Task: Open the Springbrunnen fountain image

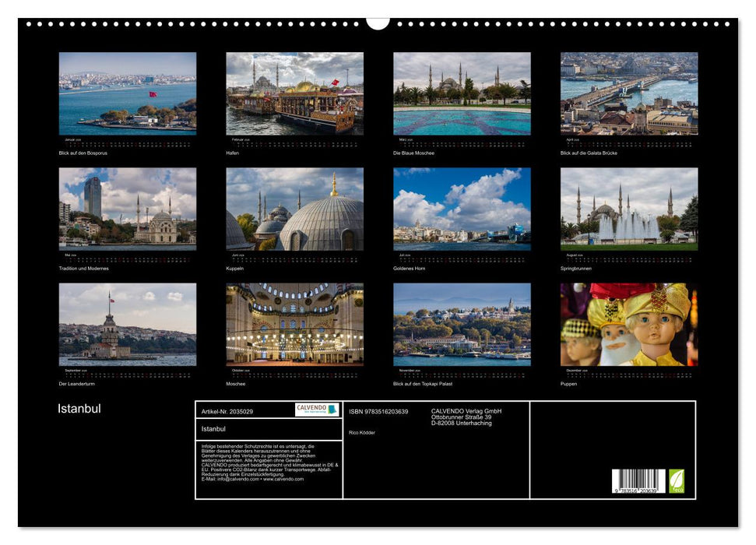Action: pyautogui.click(x=629, y=209)
